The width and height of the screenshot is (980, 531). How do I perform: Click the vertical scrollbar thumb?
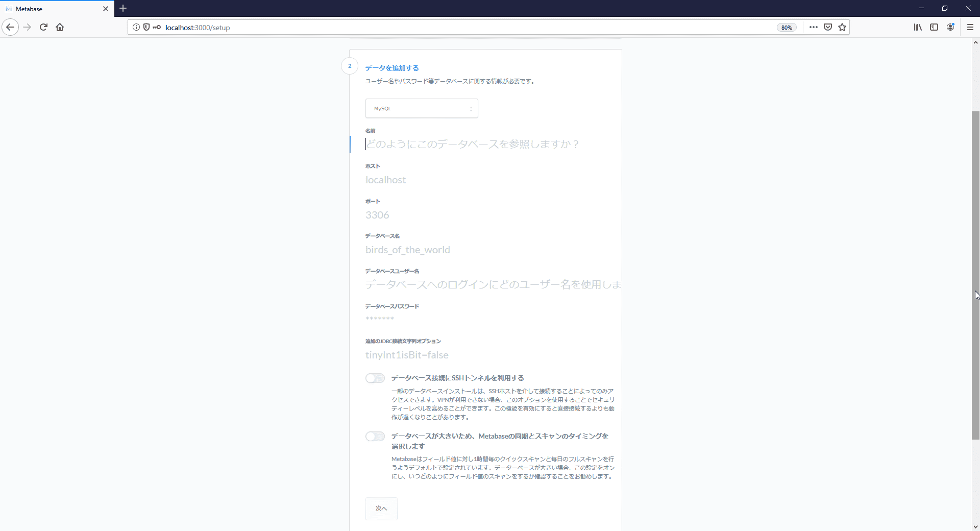pos(975,275)
